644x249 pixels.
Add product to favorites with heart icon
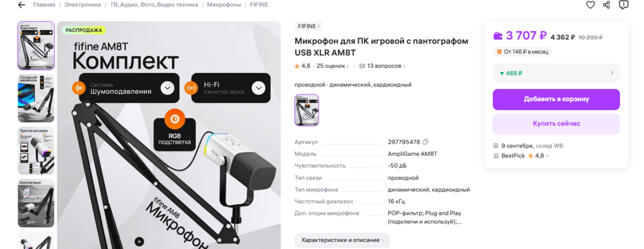[590, 5]
